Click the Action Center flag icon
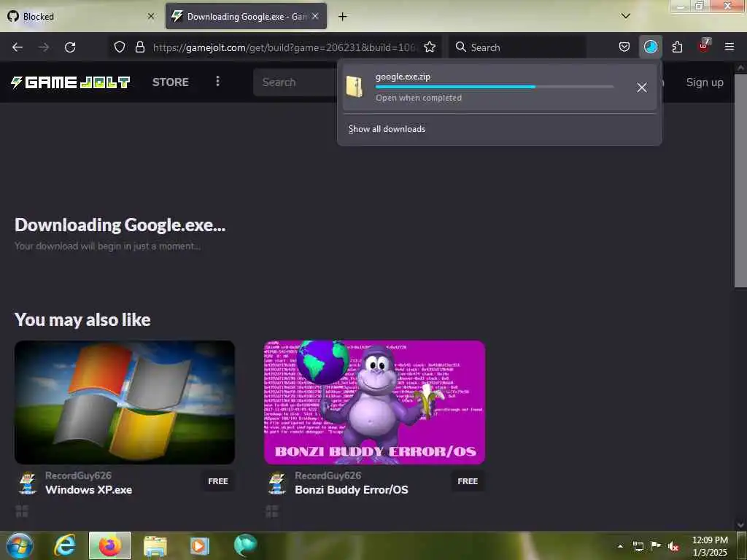Image resolution: width=747 pixels, height=560 pixels. [656, 545]
